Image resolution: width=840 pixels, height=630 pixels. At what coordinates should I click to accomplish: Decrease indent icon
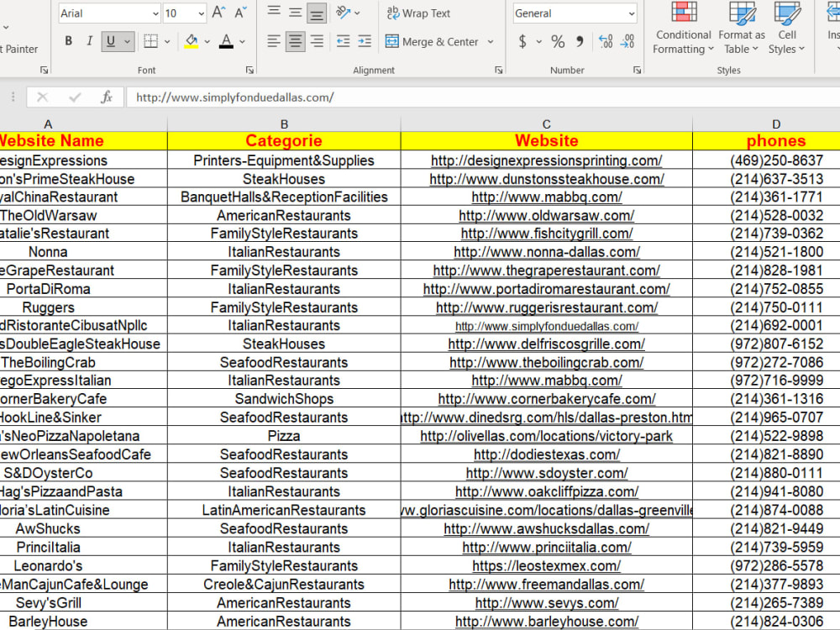[x=343, y=41]
